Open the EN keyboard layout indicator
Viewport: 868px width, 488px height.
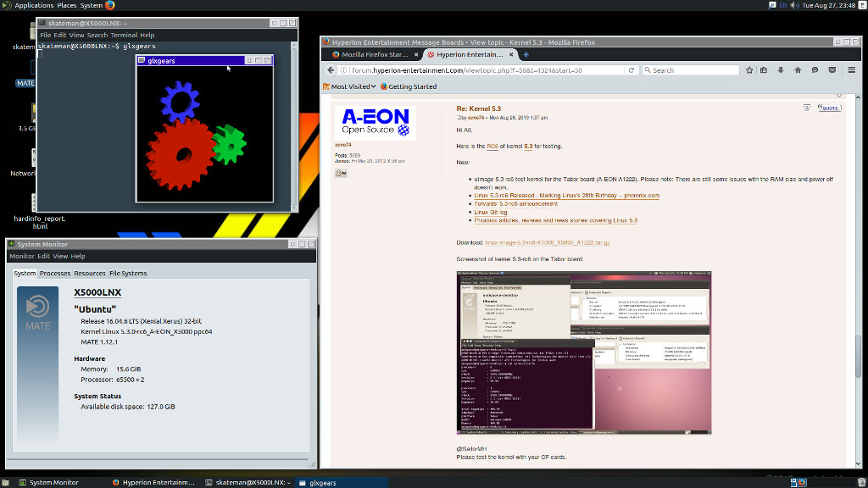pyautogui.click(x=782, y=5)
